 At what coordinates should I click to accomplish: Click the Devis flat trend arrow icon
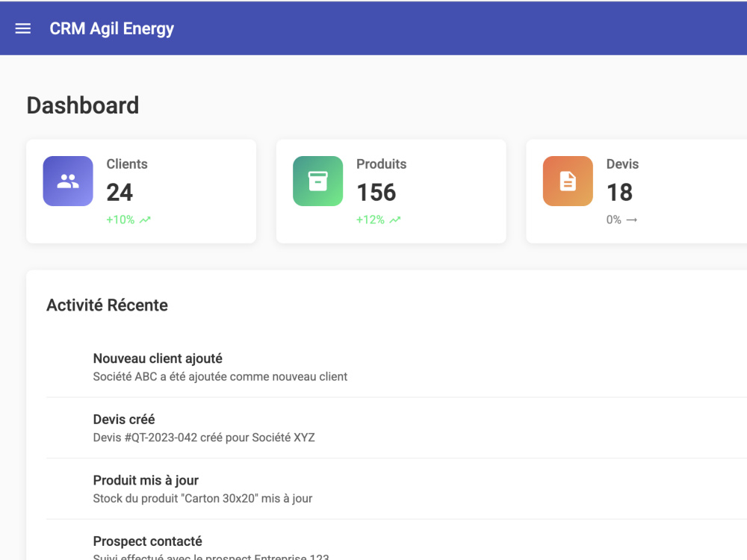(x=632, y=220)
